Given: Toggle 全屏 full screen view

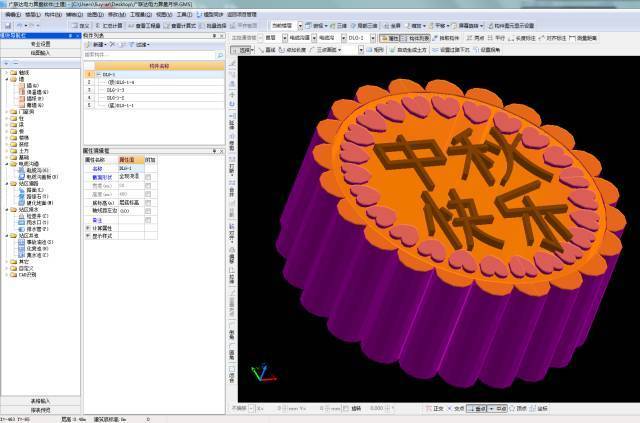Looking at the screenshot, I should tap(392, 26).
